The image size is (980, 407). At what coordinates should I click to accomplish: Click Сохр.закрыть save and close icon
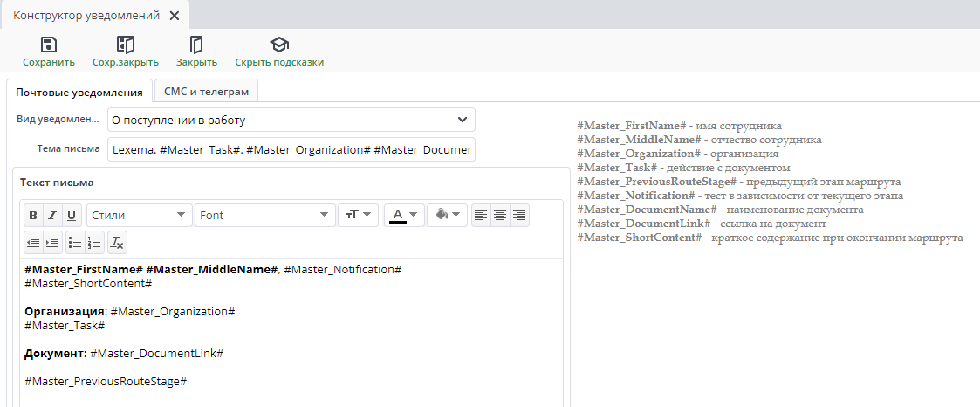126,45
